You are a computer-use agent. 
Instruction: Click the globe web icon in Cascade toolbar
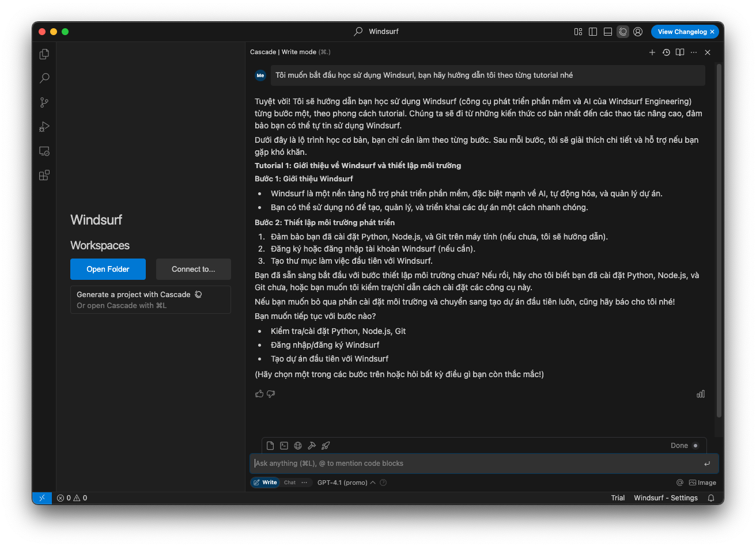298,446
